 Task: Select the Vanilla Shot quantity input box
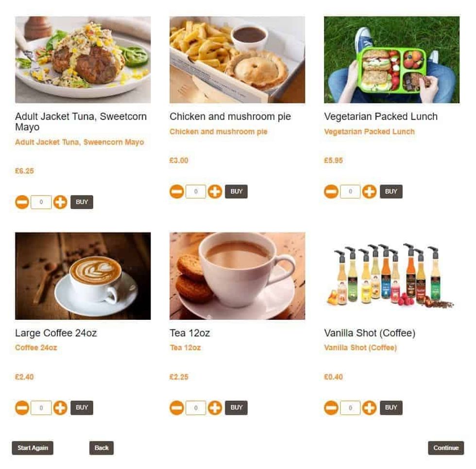coord(350,408)
